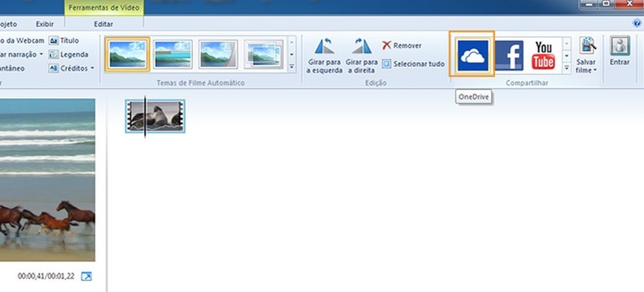The height and width of the screenshot is (292, 644).
Task: Expand the full AutoMovie themes gallery
Action: tap(292, 66)
